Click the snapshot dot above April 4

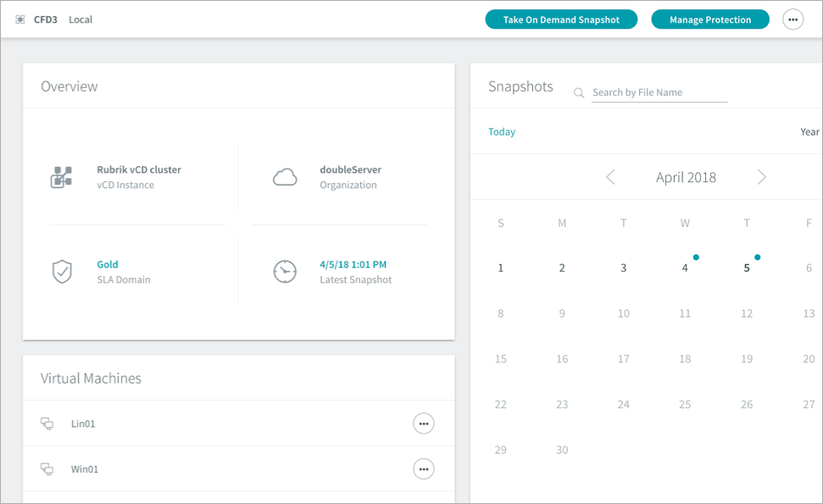(696, 257)
